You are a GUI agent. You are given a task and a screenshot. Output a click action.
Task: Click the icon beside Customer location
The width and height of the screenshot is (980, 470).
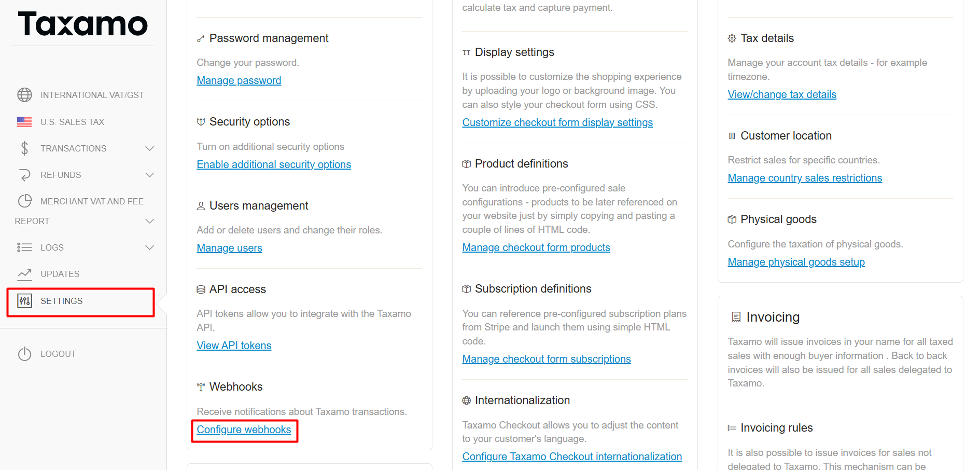tap(732, 136)
